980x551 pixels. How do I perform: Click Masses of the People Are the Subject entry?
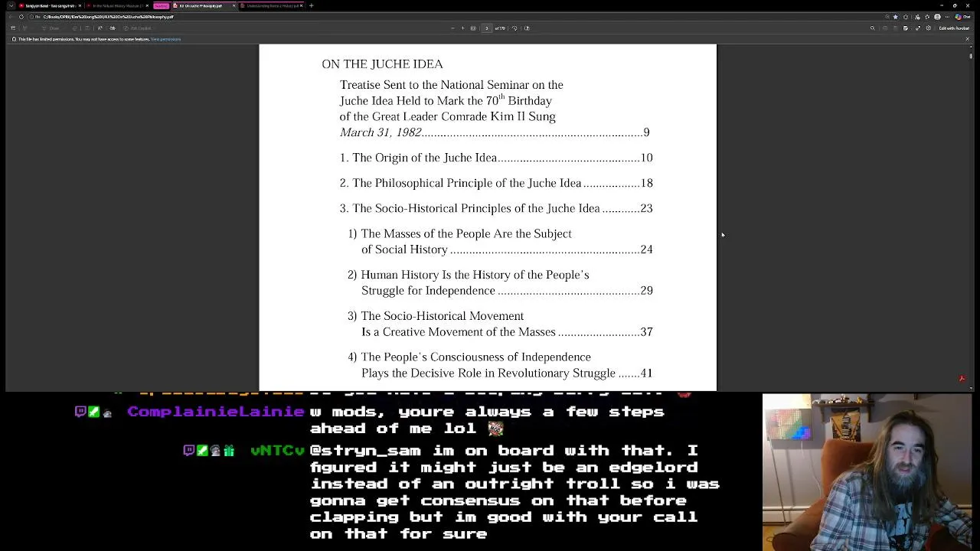point(500,241)
